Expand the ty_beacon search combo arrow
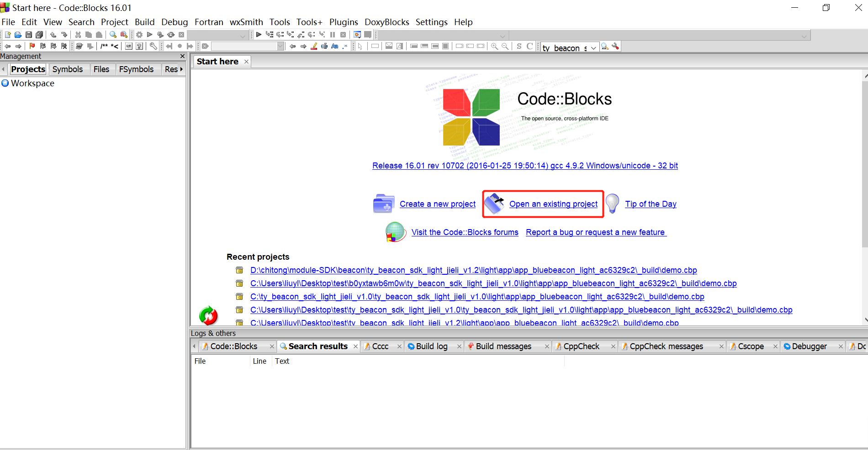 593,47
